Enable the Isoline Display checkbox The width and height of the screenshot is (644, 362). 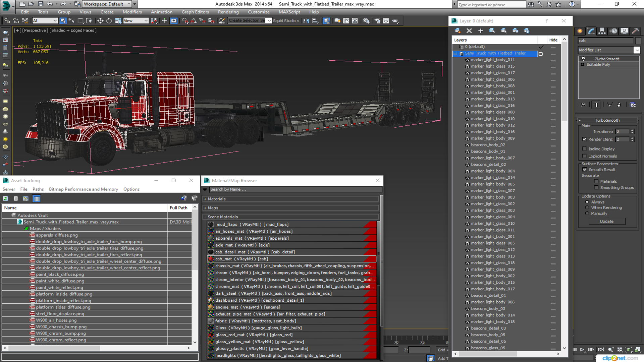pos(584,149)
